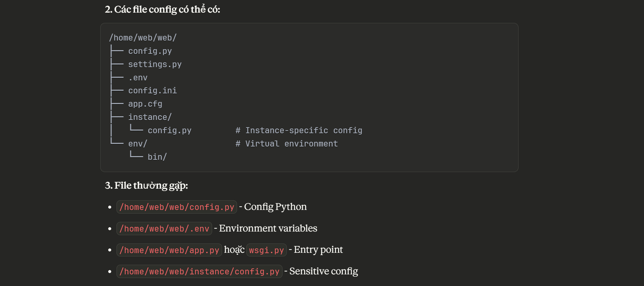Click the top-level config.py entry in the tree
644x286 pixels.
(x=150, y=51)
